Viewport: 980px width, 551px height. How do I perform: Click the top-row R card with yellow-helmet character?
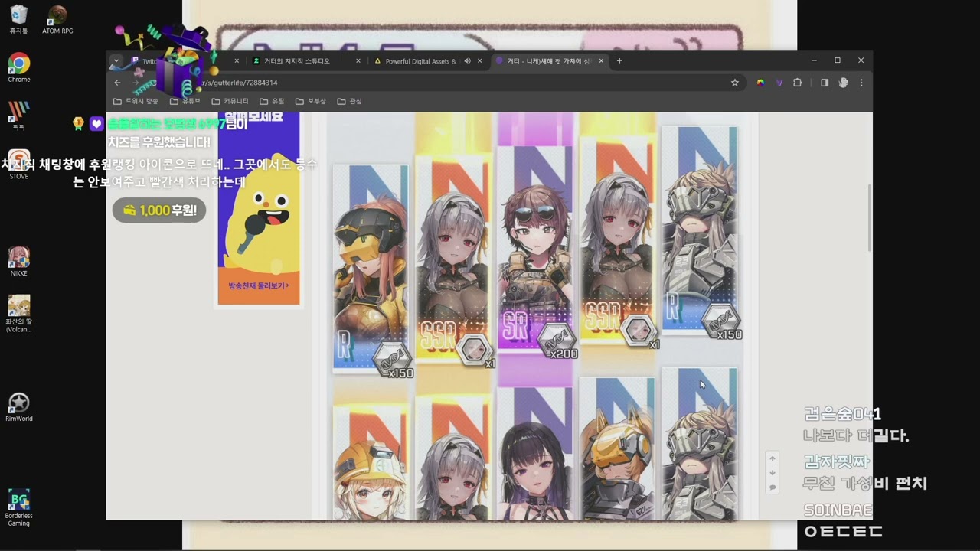tap(371, 268)
